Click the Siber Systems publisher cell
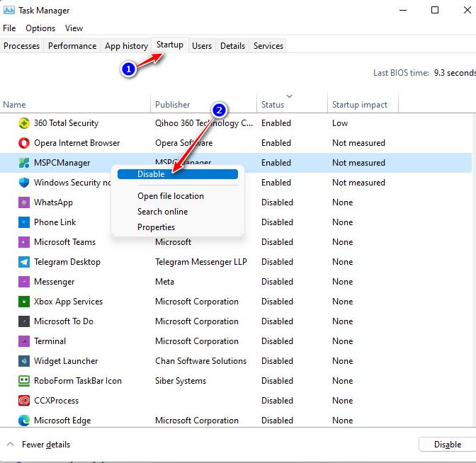 click(181, 381)
